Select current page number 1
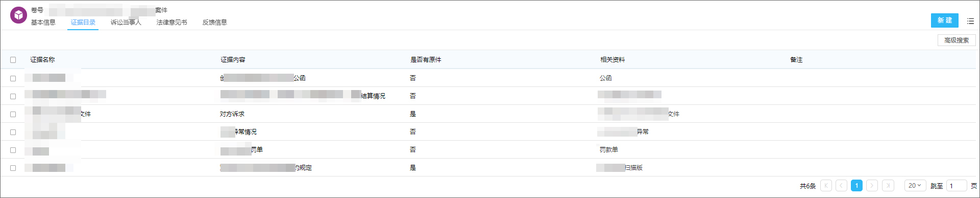The width and height of the screenshot is (980, 198). pyautogui.click(x=857, y=186)
